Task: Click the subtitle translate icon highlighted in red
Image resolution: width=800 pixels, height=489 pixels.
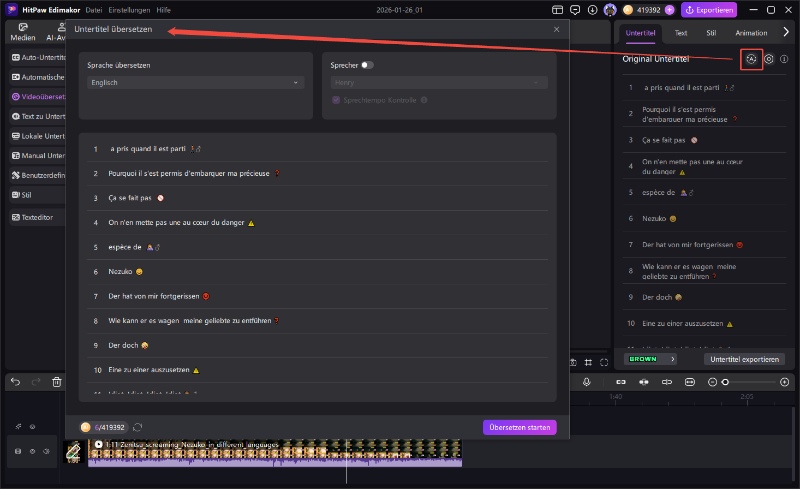Action: [x=752, y=59]
